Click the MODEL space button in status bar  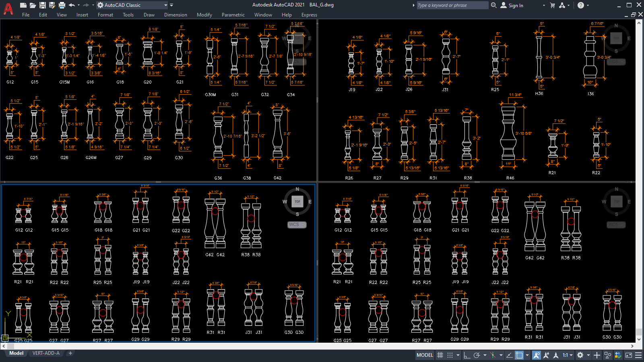(x=425, y=355)
